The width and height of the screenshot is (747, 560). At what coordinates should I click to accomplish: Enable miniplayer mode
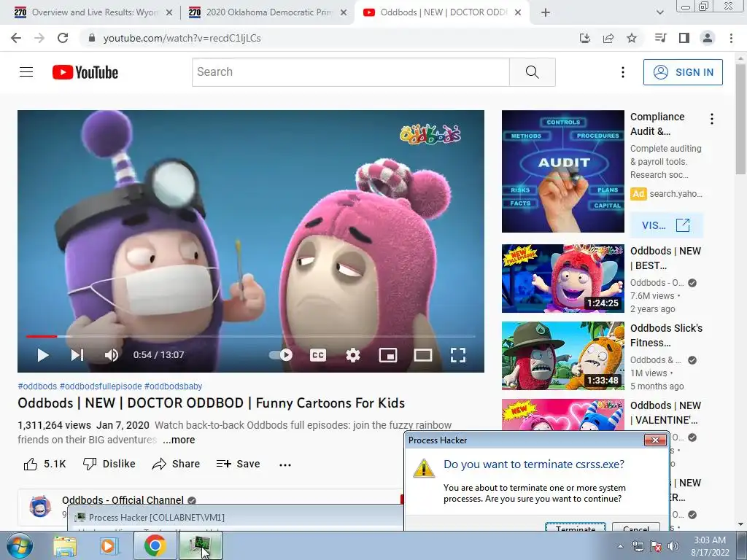pos(388,355)
